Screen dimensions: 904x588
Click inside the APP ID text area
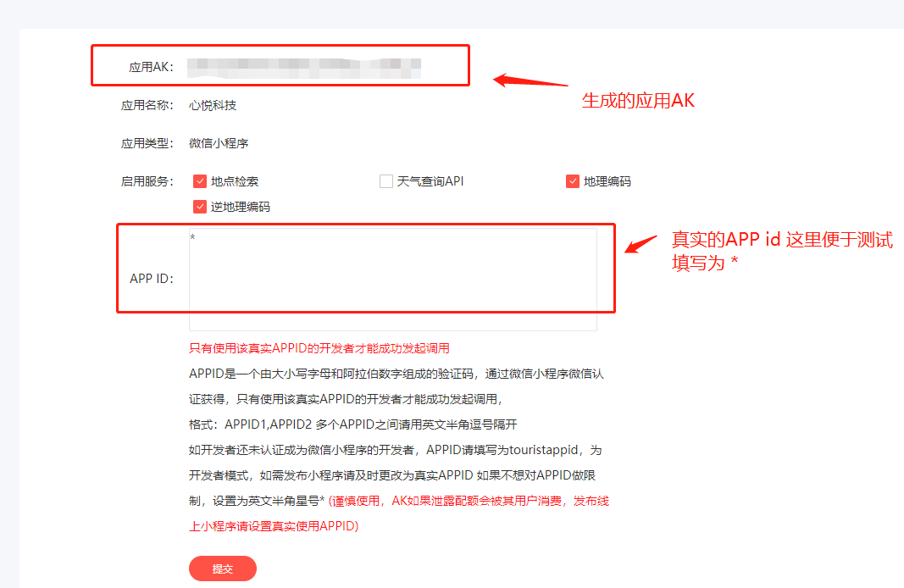[392, 280]
